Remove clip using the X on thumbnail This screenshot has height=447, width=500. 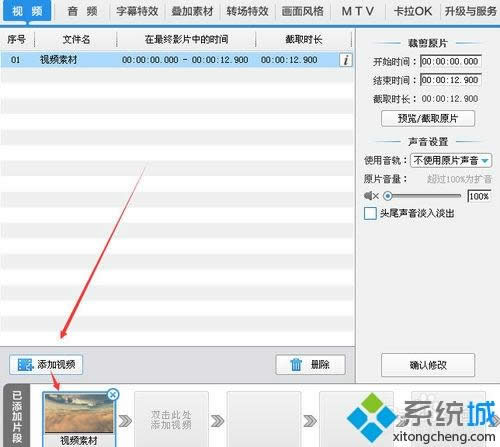(113, 395)
